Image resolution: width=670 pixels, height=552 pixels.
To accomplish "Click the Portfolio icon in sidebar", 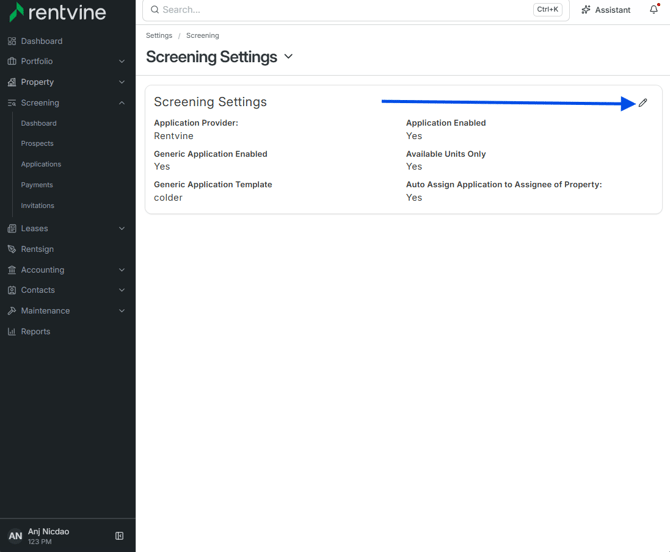I will click(12, 61).
